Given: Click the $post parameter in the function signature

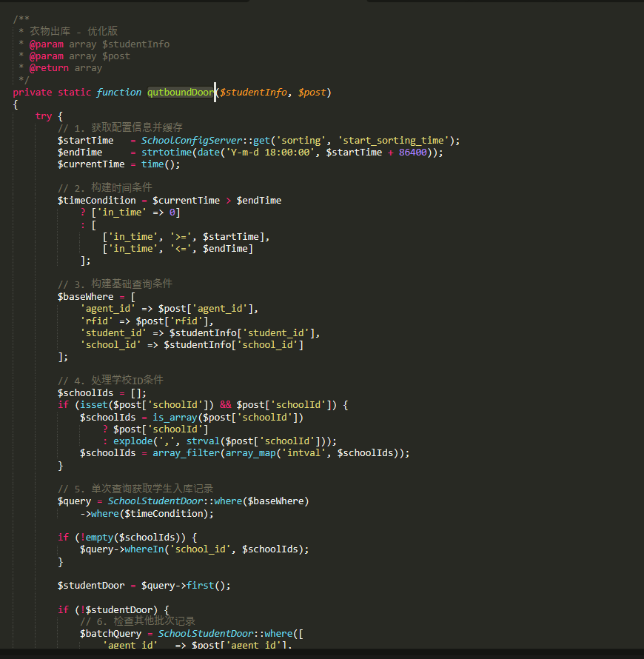Looking at the screenshot, I should [x=312, y=92].
